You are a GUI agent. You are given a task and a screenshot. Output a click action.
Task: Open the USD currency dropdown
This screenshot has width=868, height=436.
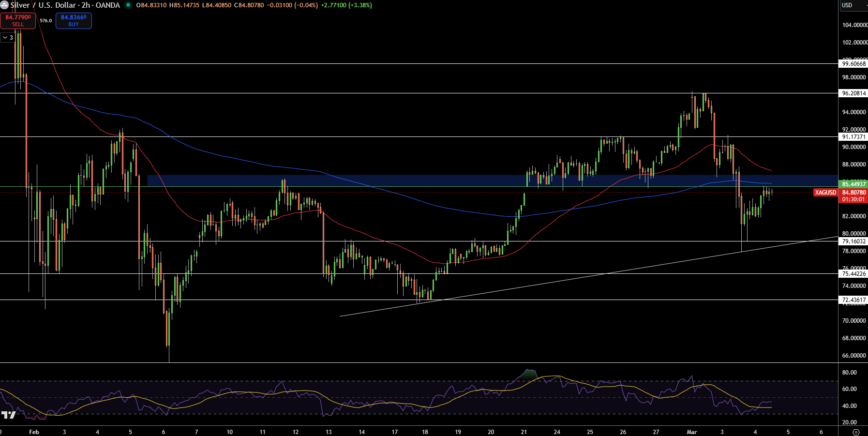click(x=853, y=5)
